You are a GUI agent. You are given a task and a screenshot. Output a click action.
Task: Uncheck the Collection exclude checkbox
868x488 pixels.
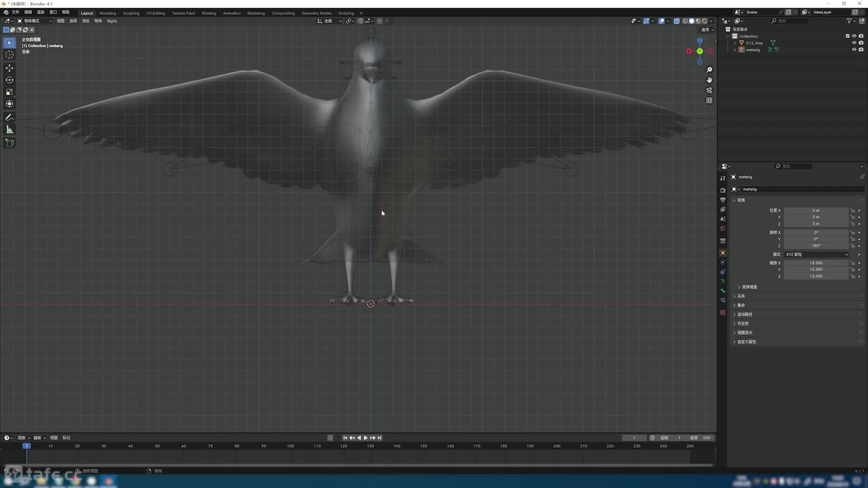click(848, 36)
